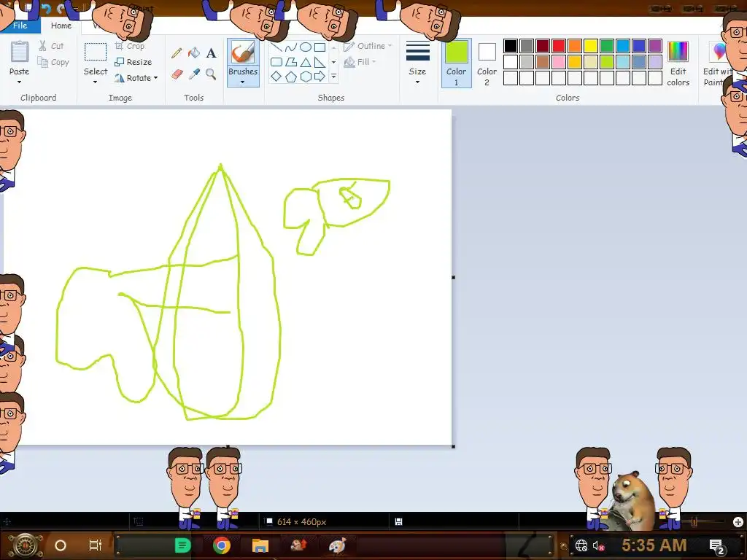This screenshot has width=747, height=560.
Task: Pick the lime green palette swatch
Action: pos(607,62)
